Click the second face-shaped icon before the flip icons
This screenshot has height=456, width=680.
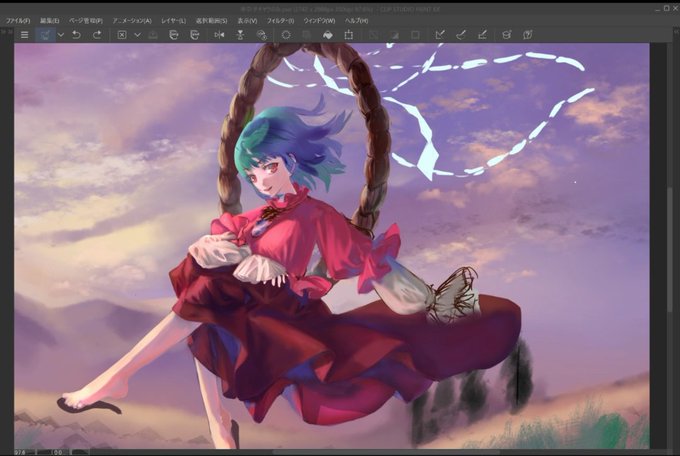click(x=195, y=35)
